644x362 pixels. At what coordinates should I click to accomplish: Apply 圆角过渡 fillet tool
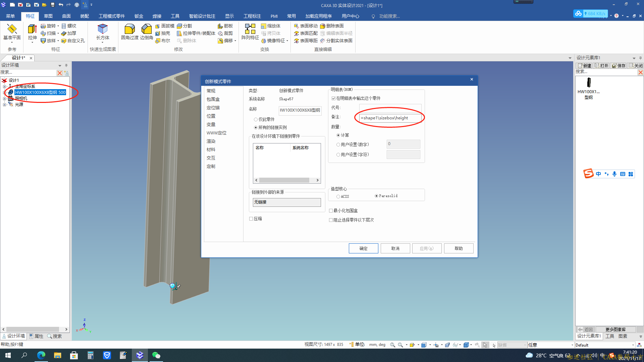tap(129, 33)
